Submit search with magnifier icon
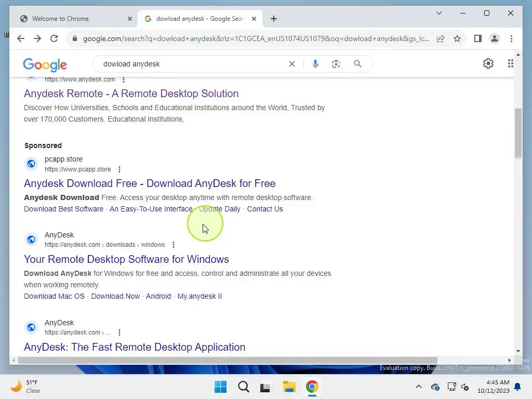The width and height of the screenshot is (532, 399). coord(357,64)
